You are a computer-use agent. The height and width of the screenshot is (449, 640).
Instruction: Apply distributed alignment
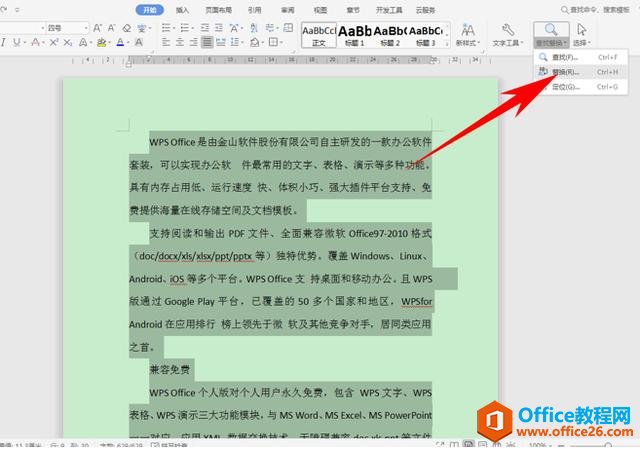tap(221, 42)
